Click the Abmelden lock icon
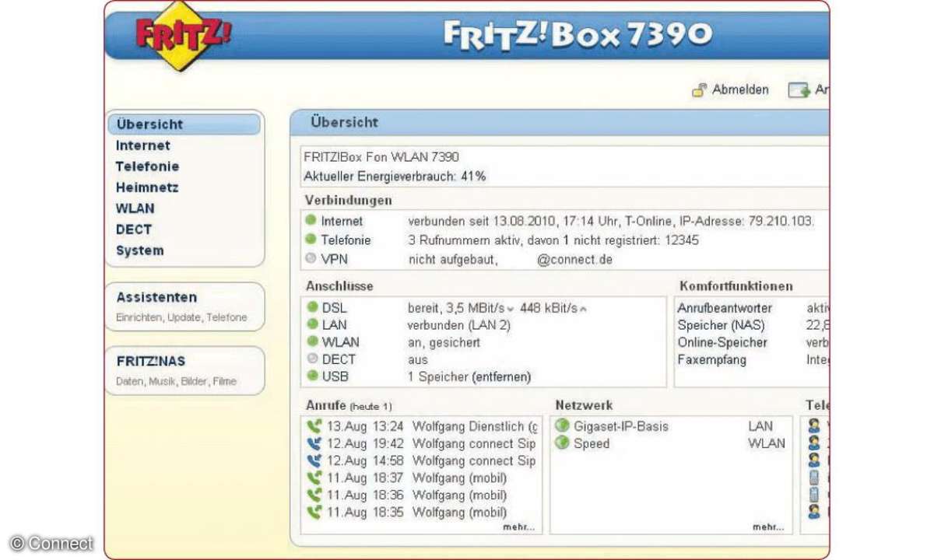This screenshot has height=560, width=934. click(x=700, y=90)
